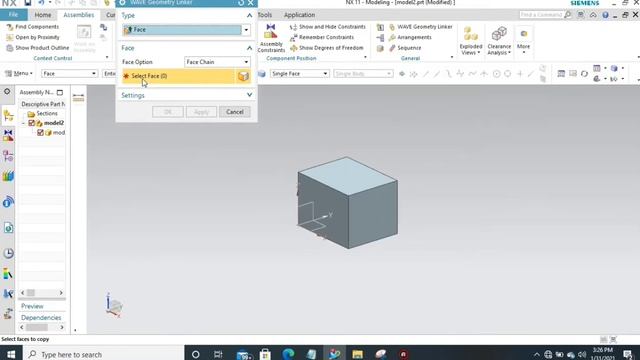Open Assembly Constraints tool
Screen dimensions: 640x360
pyautogui.click(x=271, y=38)
